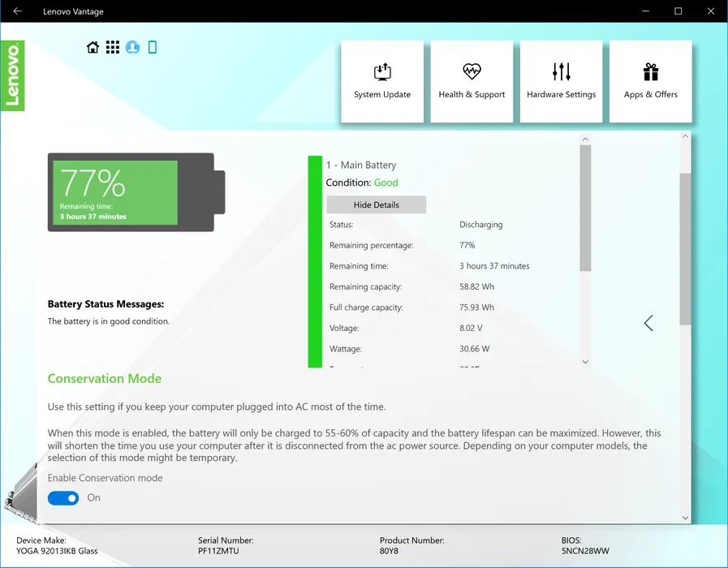Click '1 - Main Battery' title
Screen dimensions: 728x568
pos(361,166)
